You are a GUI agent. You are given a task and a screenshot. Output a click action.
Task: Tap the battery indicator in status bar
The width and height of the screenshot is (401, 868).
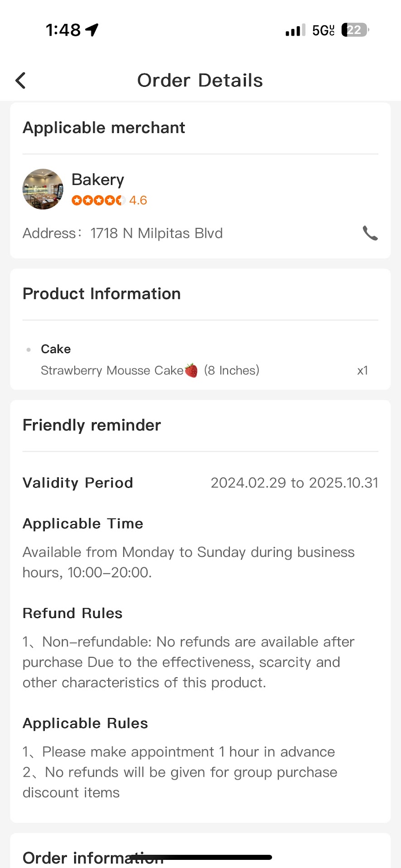[355, 30]
